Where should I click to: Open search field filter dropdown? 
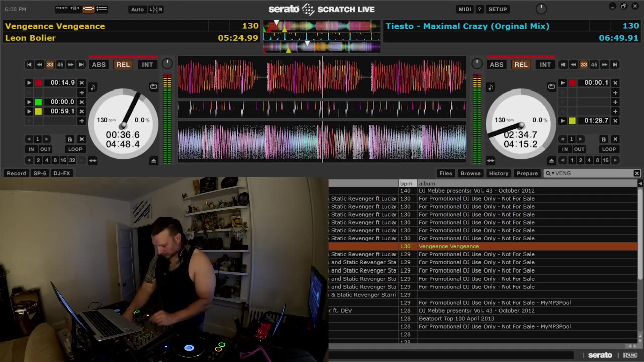click(x=550, y=173)
